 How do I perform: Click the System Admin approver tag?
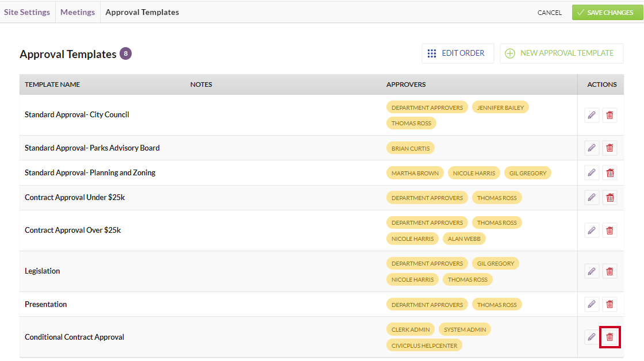(465, 329)
